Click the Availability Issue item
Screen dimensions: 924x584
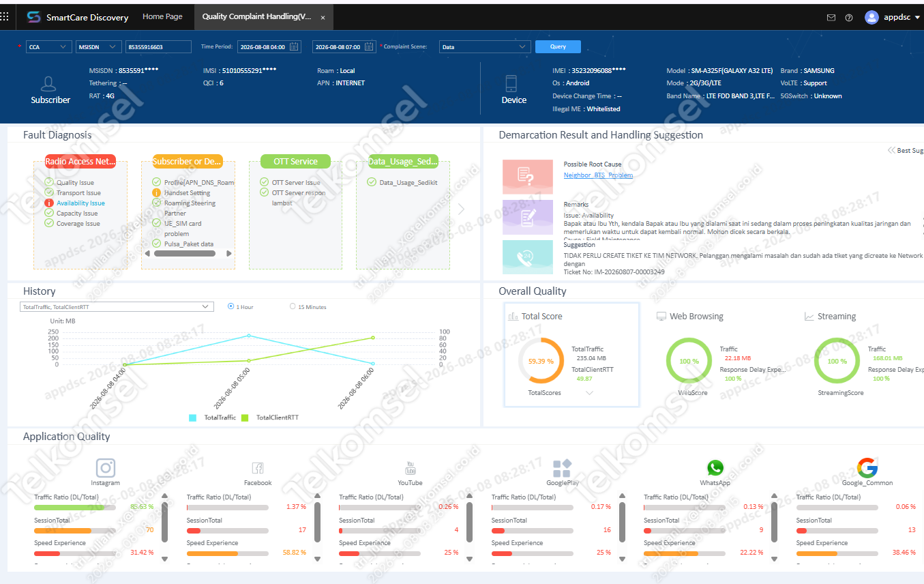pyautogui.click(x=80, y=203)
